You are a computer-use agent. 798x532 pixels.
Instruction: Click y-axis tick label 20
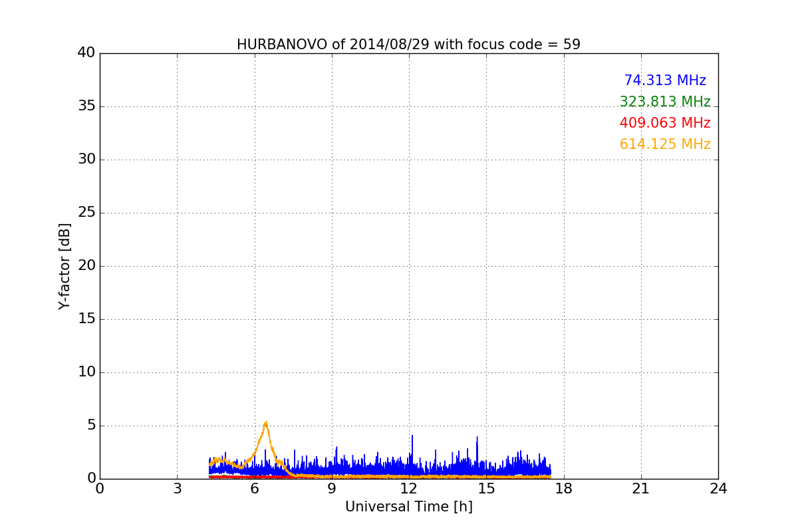click(x=86, y=265)
